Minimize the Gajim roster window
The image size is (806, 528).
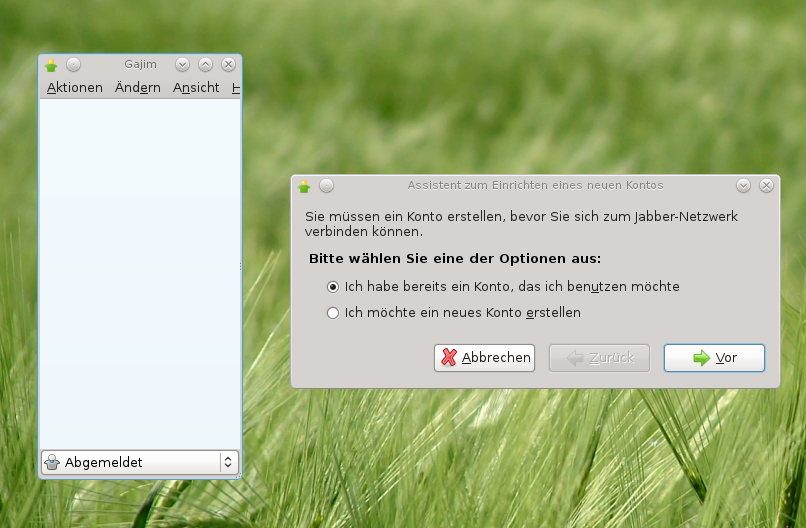click(x=183, y=65)
